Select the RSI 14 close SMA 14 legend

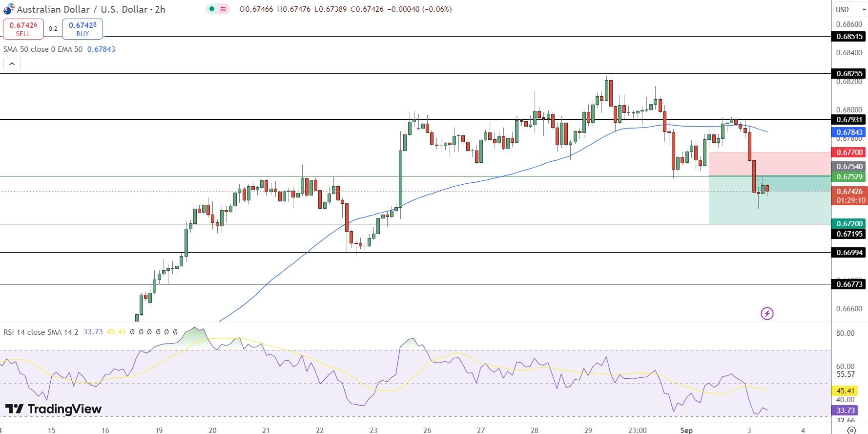[x=41, y=332]
